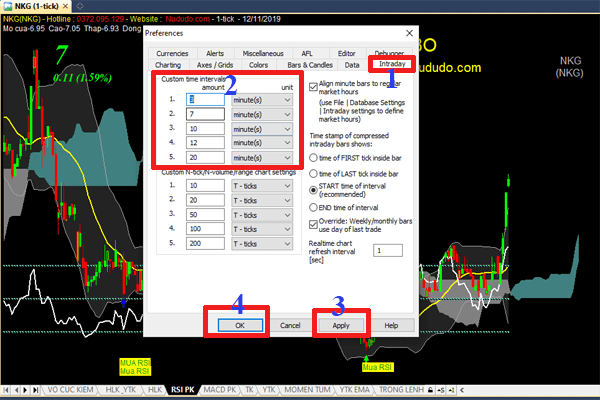Screen dimensions: 600x400
Task: Switch to the AFL tab
Action: tap(307, 54)
